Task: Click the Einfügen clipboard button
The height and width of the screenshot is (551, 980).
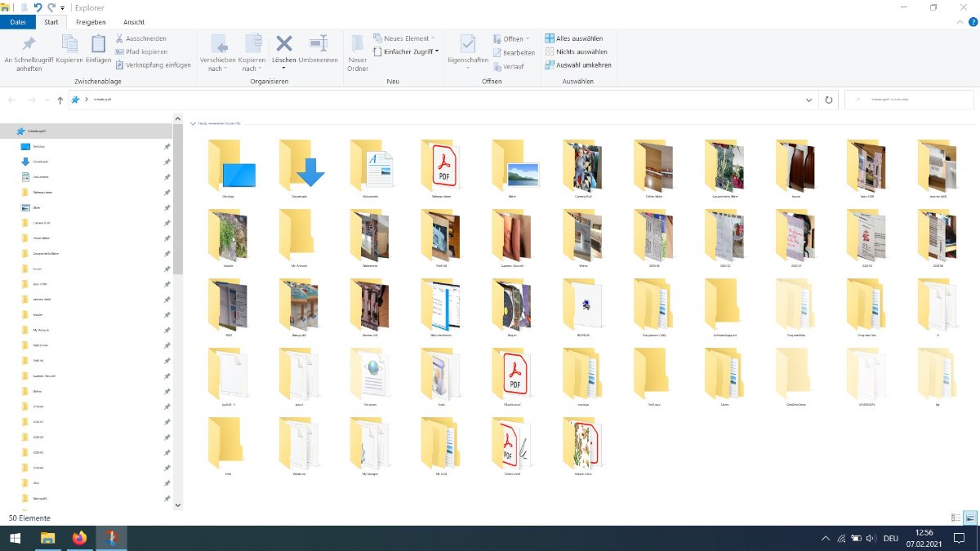Action: (98, 49)
